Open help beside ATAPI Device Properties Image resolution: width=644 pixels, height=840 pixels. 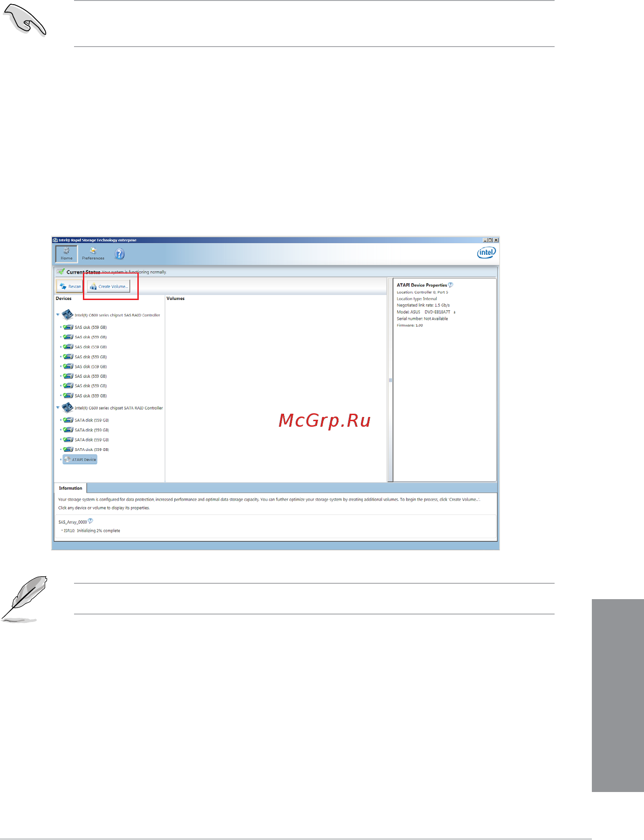pos(450,285)
